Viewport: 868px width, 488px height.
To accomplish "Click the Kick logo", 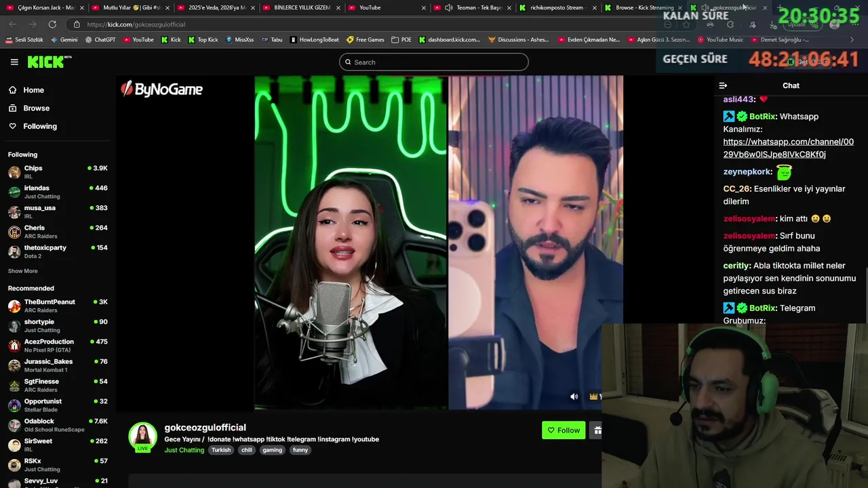I will 50,62.
